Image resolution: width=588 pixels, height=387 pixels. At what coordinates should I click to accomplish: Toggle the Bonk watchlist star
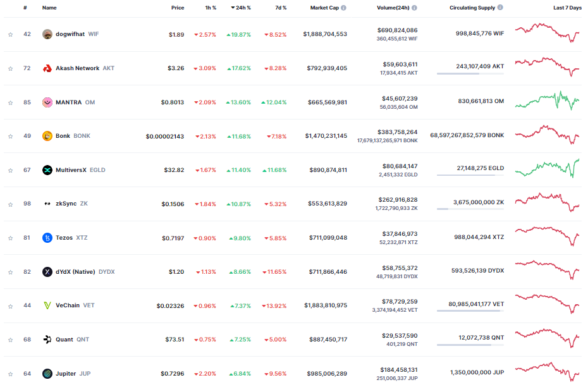[11, 136]
